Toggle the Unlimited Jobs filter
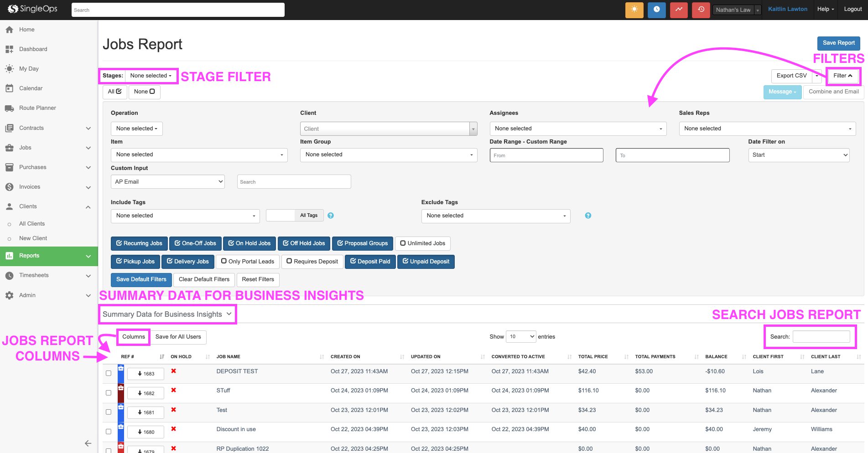 tap(422, 243)
